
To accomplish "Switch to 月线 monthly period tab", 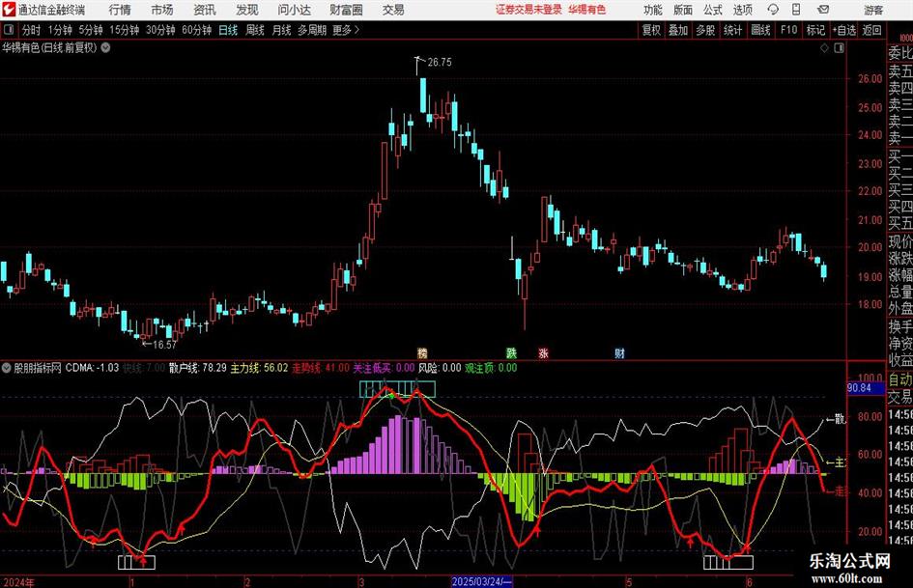I will [x=281, y=30].
